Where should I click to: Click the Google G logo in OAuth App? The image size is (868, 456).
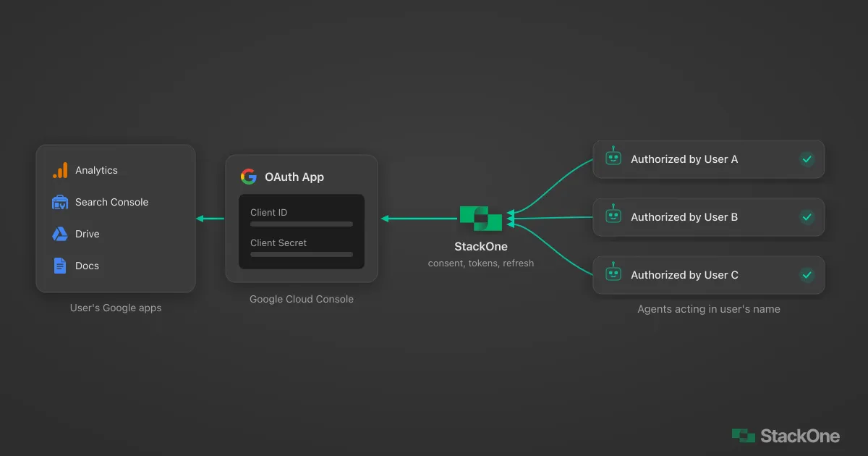249,177
